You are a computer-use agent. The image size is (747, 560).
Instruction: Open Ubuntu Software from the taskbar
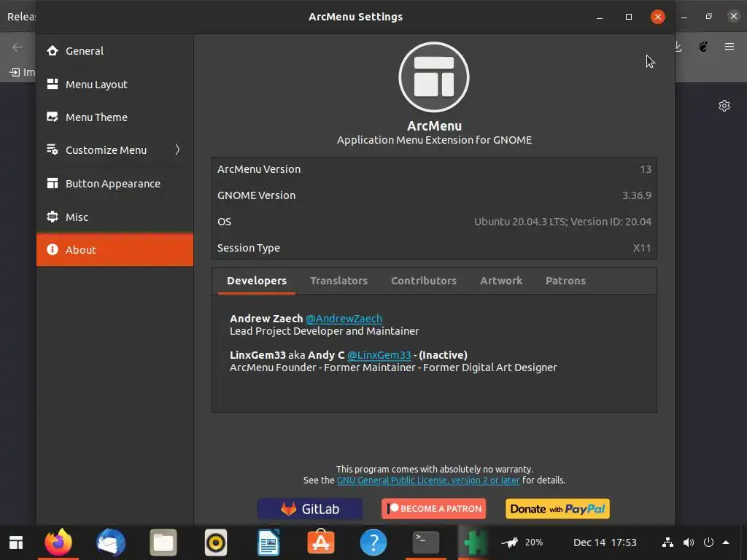tap(321, 542)
